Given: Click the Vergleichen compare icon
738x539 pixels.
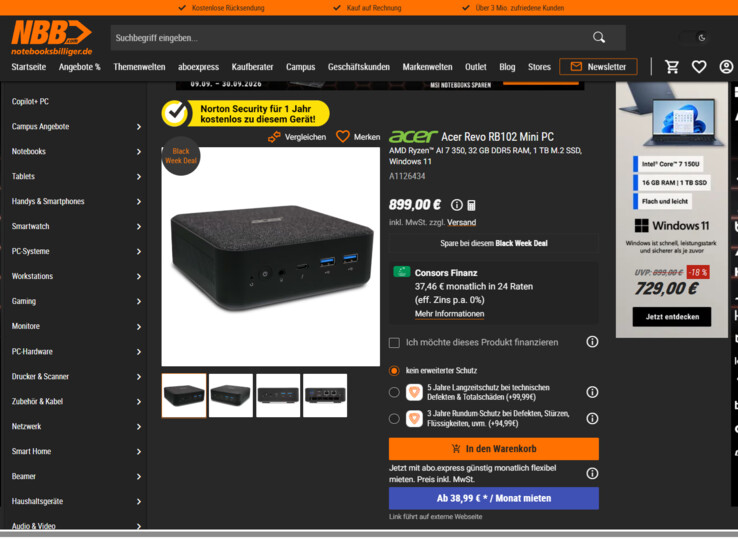Looking at the screenshot, I should coord(274,137).
